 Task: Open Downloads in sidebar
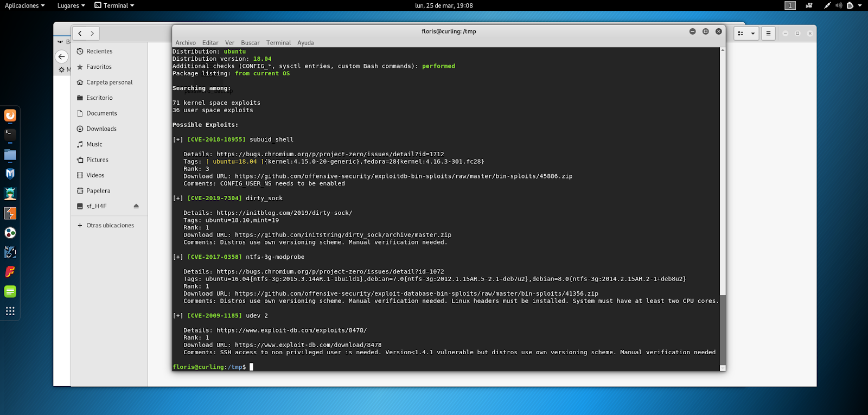pos(109,129)
